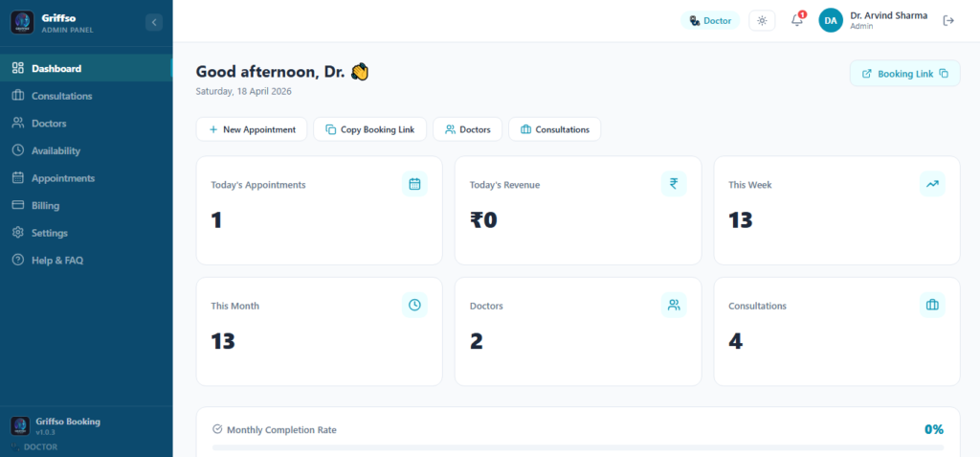The width and height of the screenshot is (980, 457).
Task: Click people icon on Doctors card
Action: pyautogui.click(x=674, y=305)
